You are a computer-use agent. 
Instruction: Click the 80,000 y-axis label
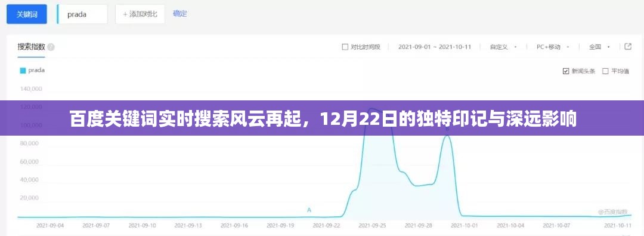click(x=29, y=143)
